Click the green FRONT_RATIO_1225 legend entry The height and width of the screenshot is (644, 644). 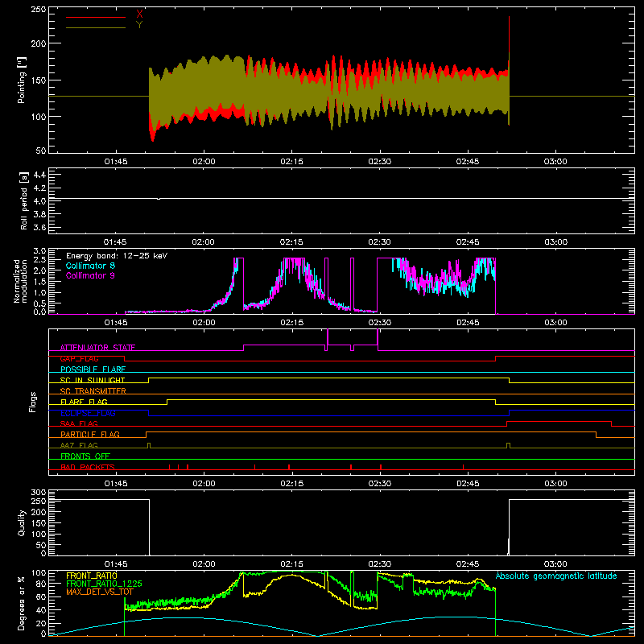104,583
